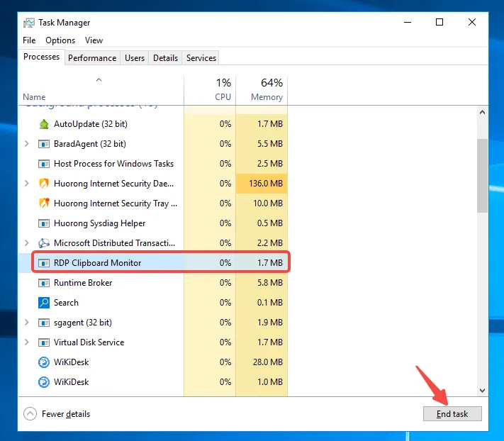Click the Host Process for Windows Tasks icon
The width and height of the screenshot is (504, 441).
[44, 164]
